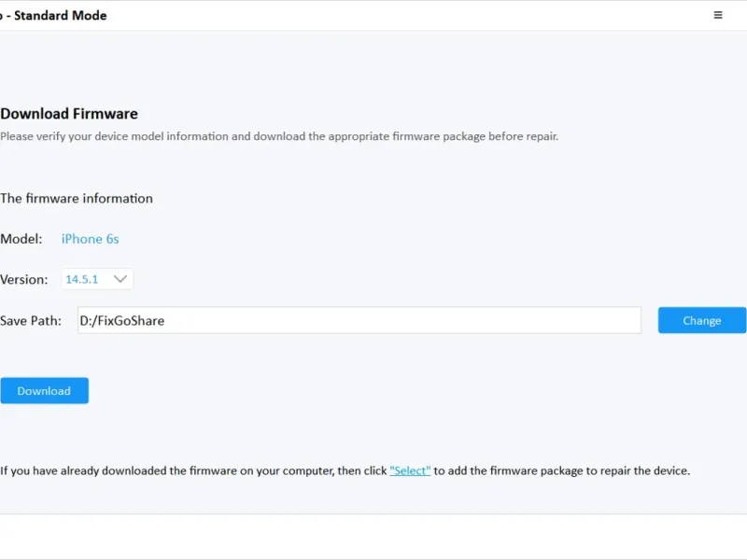Viewport: 747px width, 560px height.
Task: Click the "Save Path:" label
Action: coord(31,321)
